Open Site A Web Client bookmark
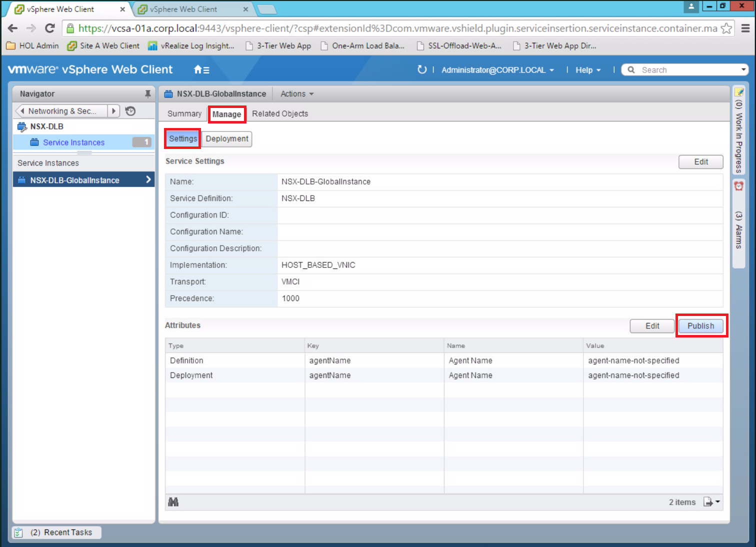 click(103, 45)
